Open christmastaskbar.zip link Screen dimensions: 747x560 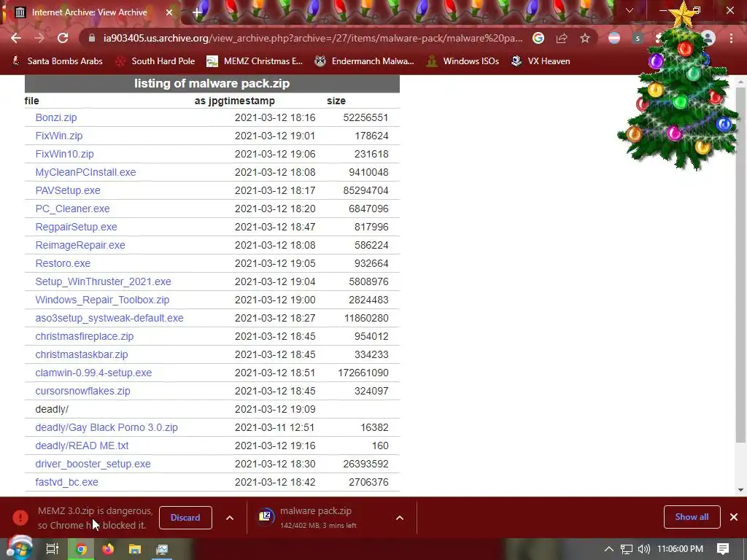(x=82, y=354)
